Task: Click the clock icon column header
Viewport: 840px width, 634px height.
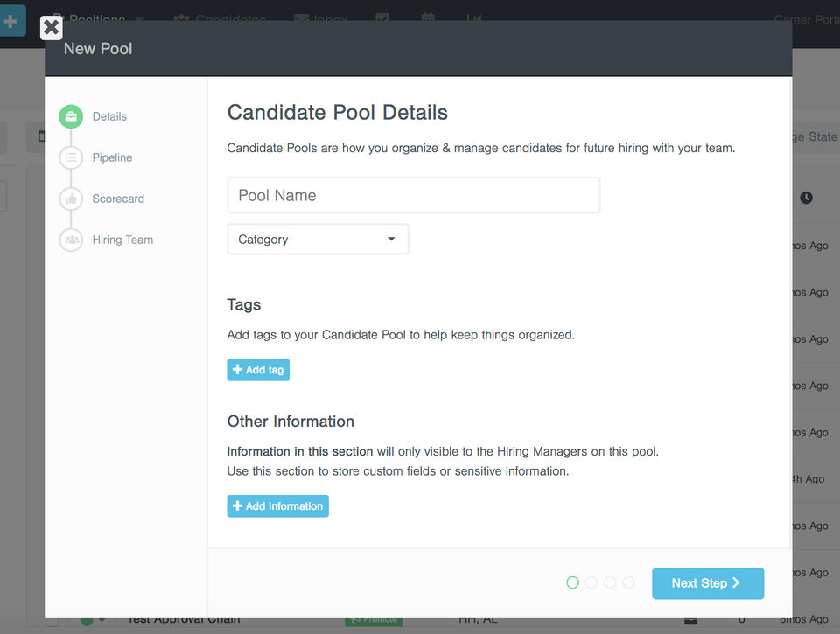Action: (x=806, y=199)
